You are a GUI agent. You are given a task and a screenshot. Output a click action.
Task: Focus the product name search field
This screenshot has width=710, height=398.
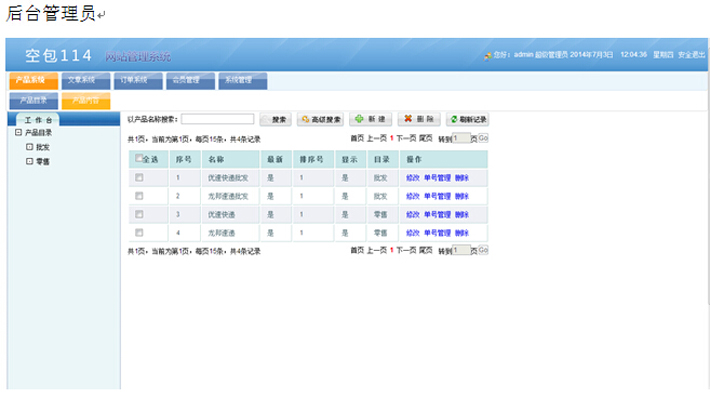pyautogui.click(x=217, y=119)
